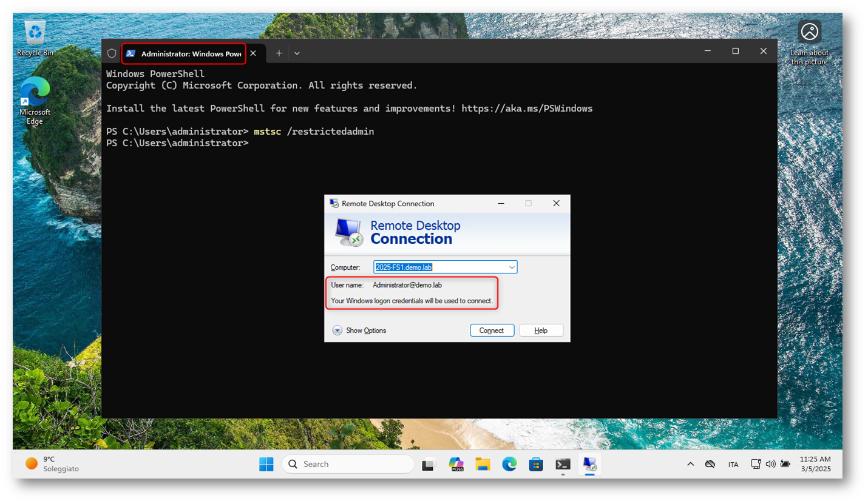868x504 pixels.
Task: Maximize the Windows Terminal window
Action: point(735,52)
